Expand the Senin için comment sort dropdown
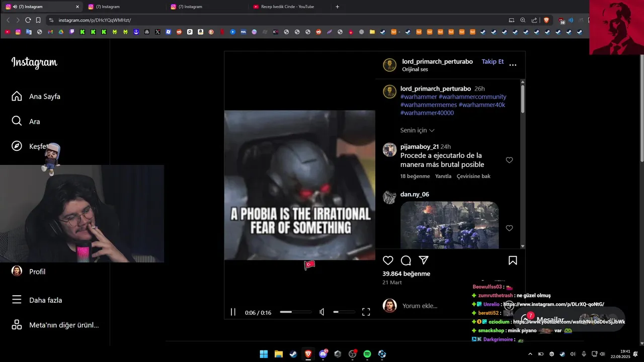 [x=417, y=130]
